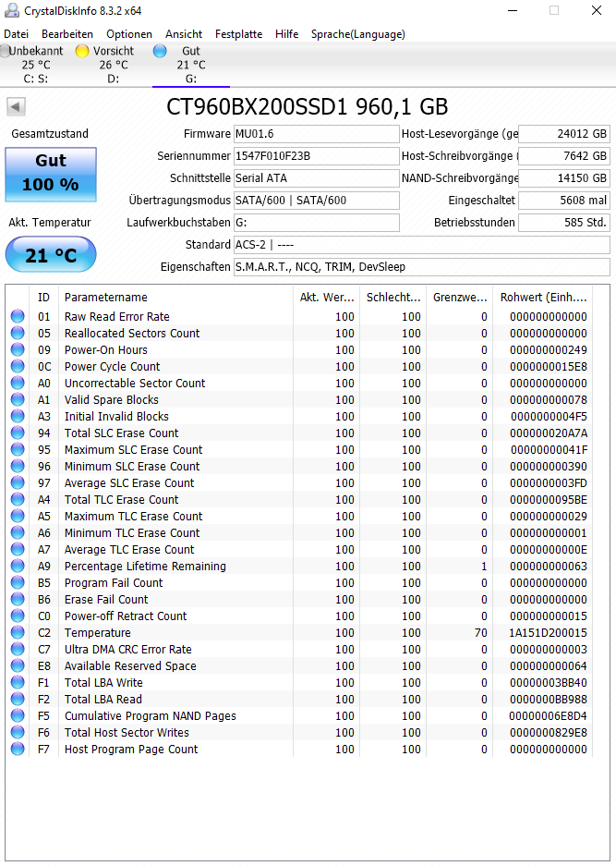The height and width of the screenshot is (866, 616).
Task: Click status orb for Initial Invalid Blocks
Action: [18, 416]
